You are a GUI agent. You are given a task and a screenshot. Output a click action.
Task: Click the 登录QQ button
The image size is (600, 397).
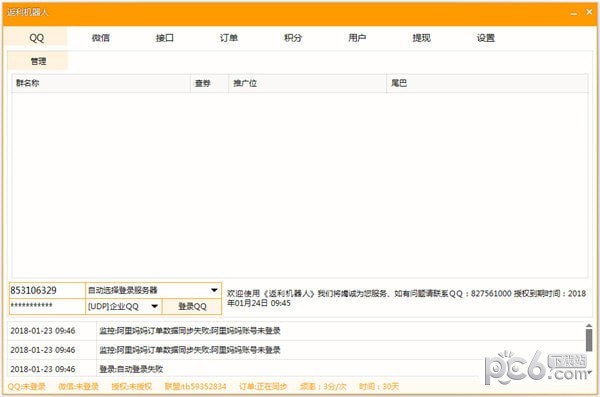tap(192, 306)
